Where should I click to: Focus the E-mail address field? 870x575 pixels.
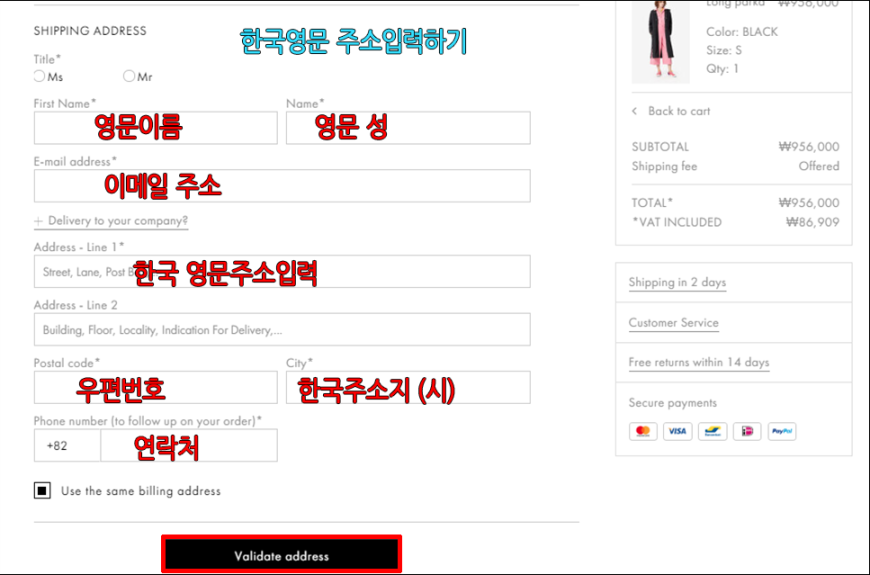pyautogui.click(x=282, y=186)
